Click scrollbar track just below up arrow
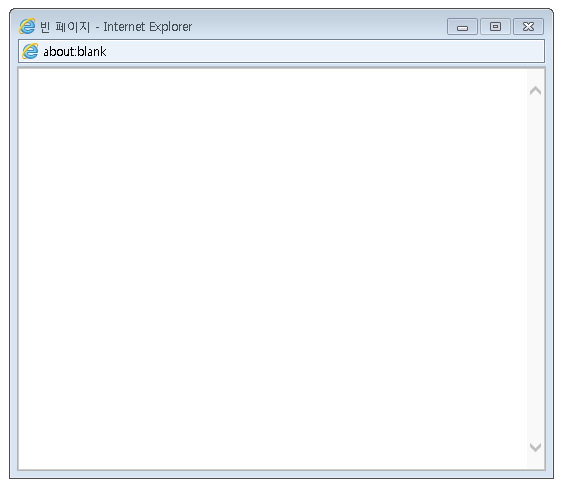Image resolution: width=569 pixels, height=492 pixels. click(535, 105)
